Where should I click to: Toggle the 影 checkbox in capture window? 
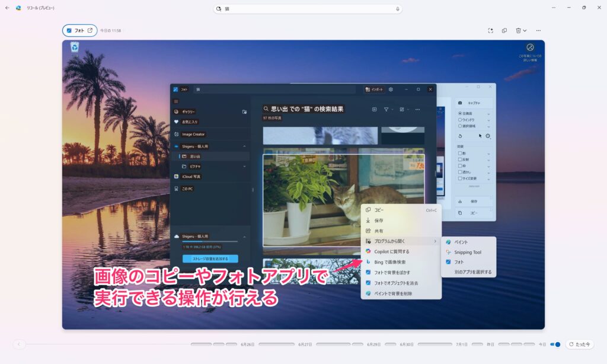click(460, 154)
